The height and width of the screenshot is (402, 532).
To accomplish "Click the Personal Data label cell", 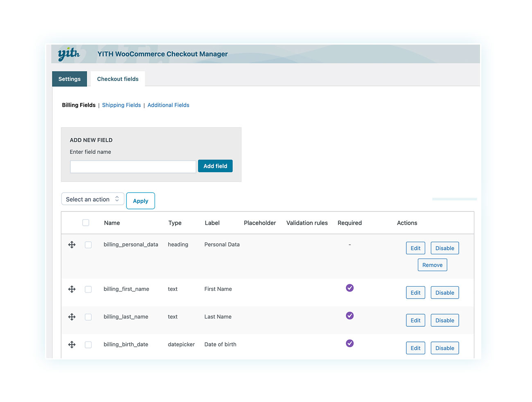I will pos(222,245).
